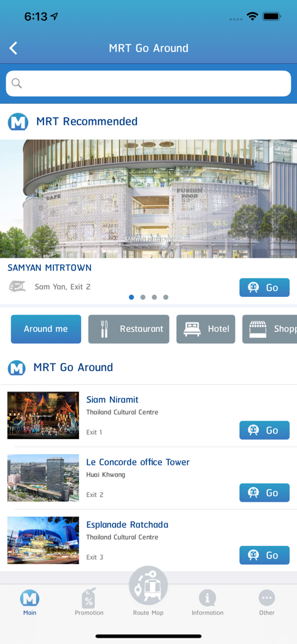Select the Sam Yan, Exit 2 text

coord(62,287)
